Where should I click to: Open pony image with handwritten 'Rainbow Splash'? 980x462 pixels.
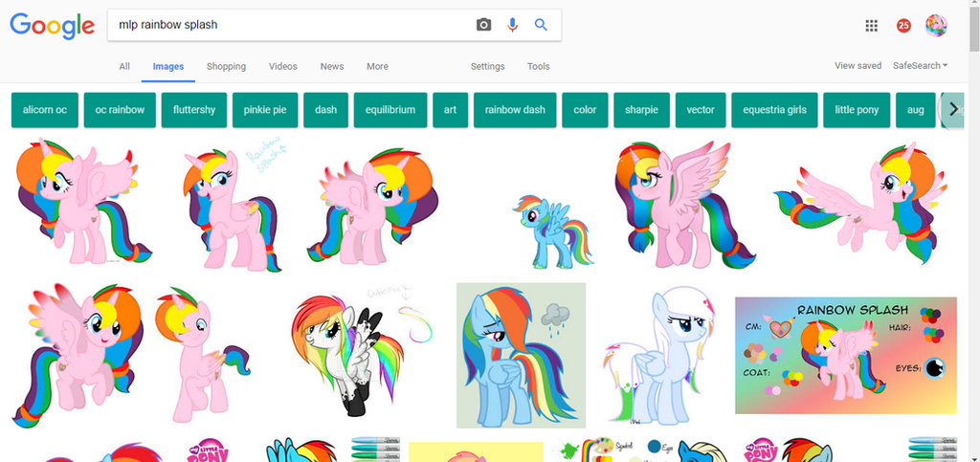tap(233, 206)
